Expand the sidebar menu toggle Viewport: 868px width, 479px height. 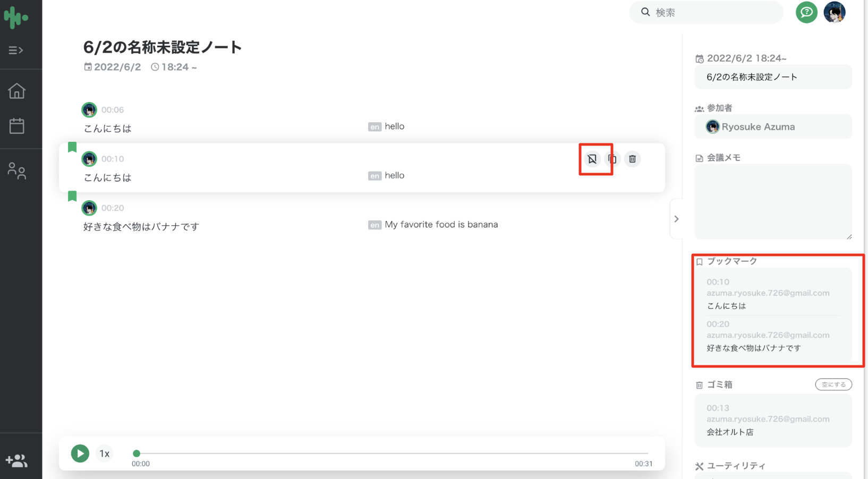pos(16,50)
